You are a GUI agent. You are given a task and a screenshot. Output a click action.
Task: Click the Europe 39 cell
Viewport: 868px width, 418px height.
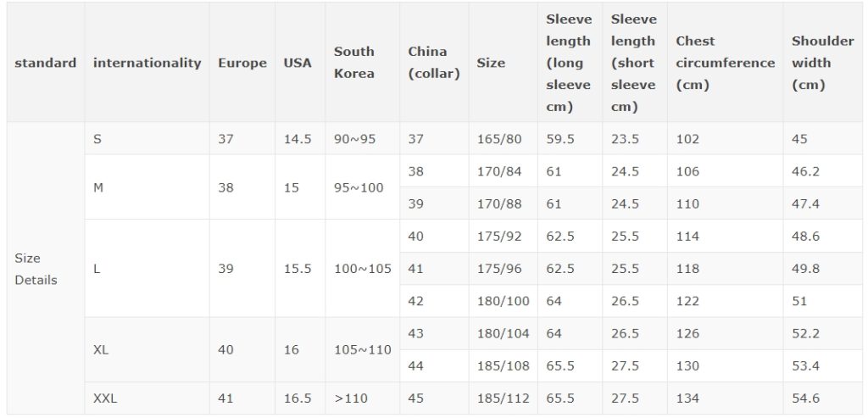pos(242,269)
